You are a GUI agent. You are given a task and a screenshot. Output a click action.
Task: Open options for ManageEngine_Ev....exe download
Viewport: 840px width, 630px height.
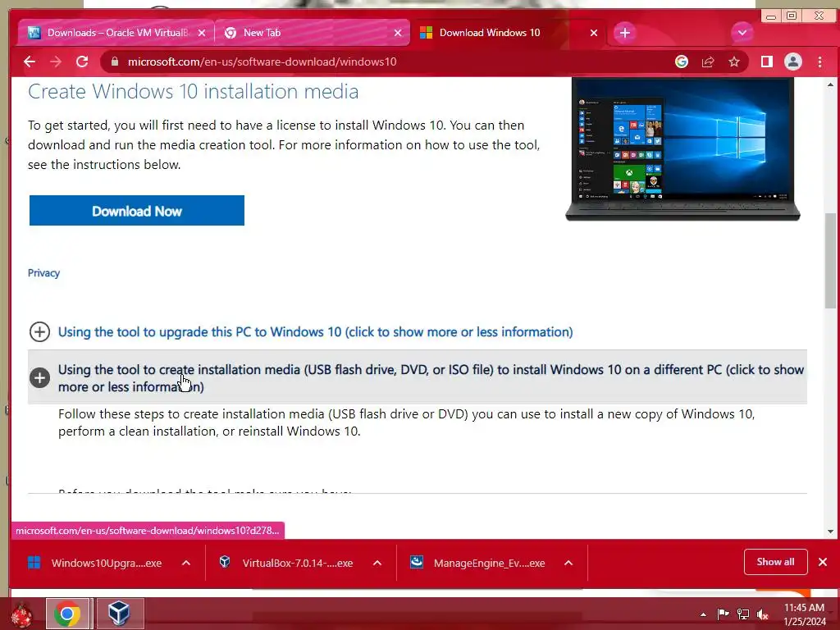pos(568,563)
